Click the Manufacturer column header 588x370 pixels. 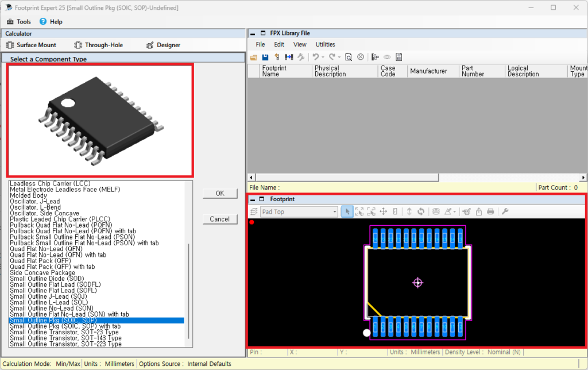(428, 71)
